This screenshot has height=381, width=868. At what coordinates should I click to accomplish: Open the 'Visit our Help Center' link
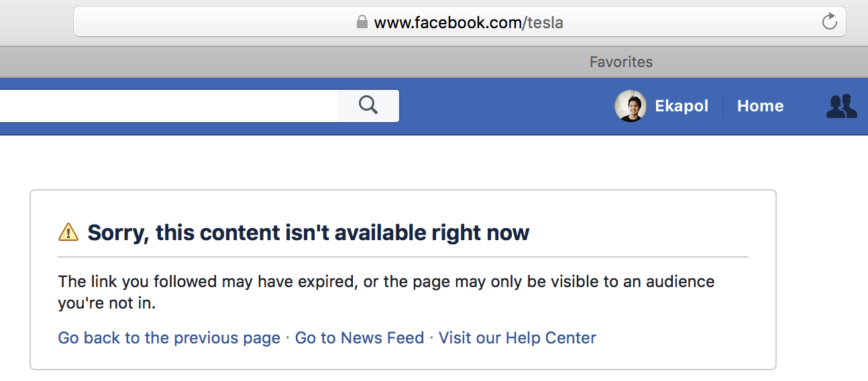517,337
